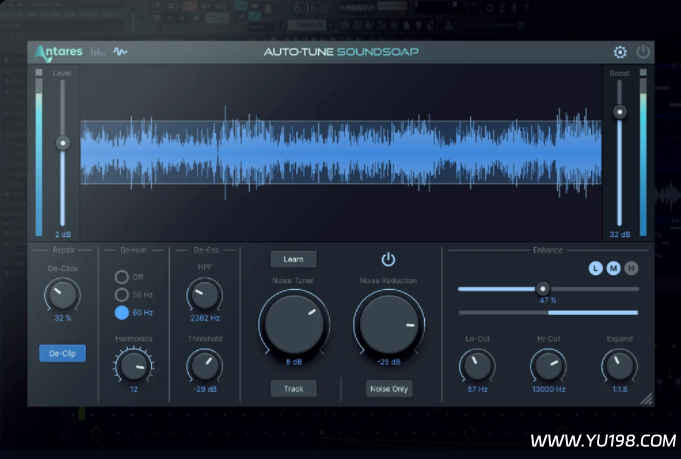Click the Harmonics knob
Image resolution: width=681 pixels, height=459 pixels.
(x=134, y=366)
